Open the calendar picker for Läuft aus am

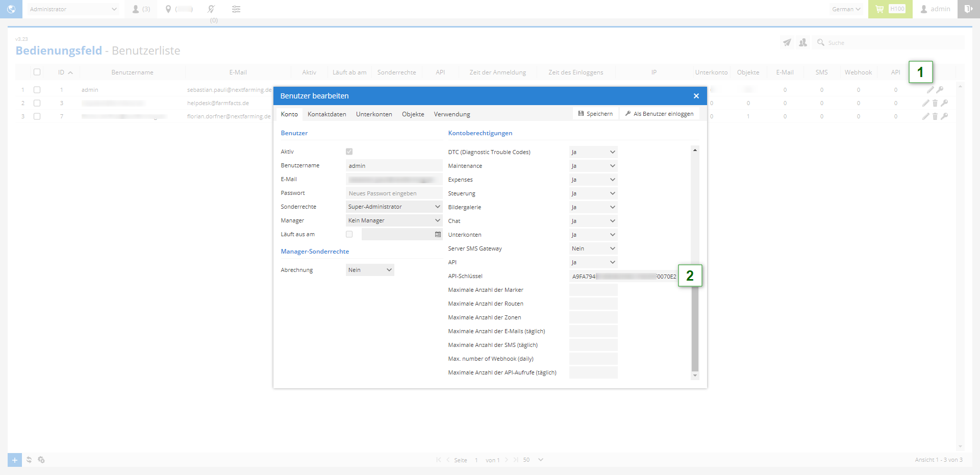click(438, 234)
